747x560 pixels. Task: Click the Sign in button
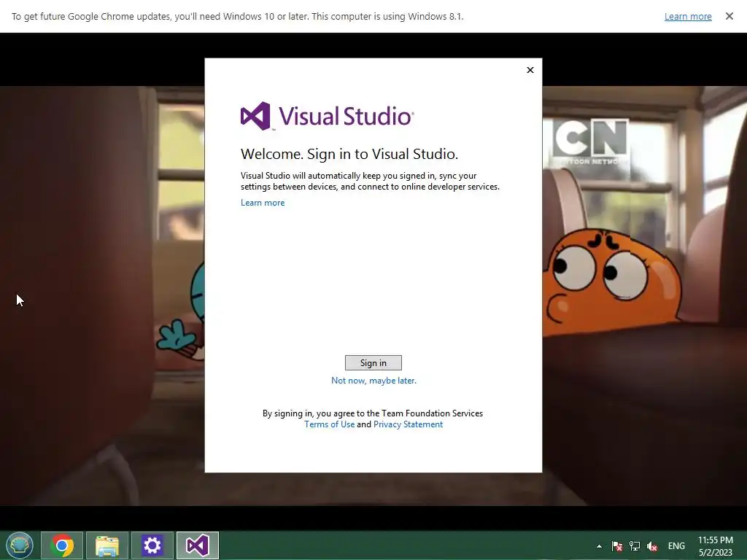point(373,363)
